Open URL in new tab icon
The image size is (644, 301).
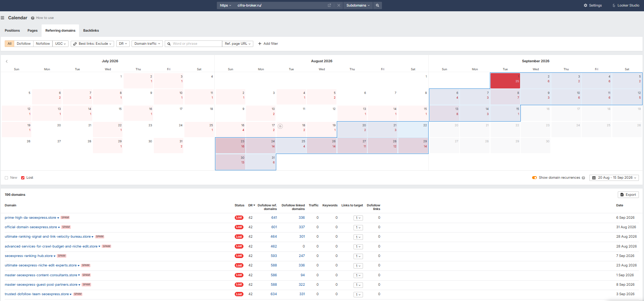(x=329, y=5)
